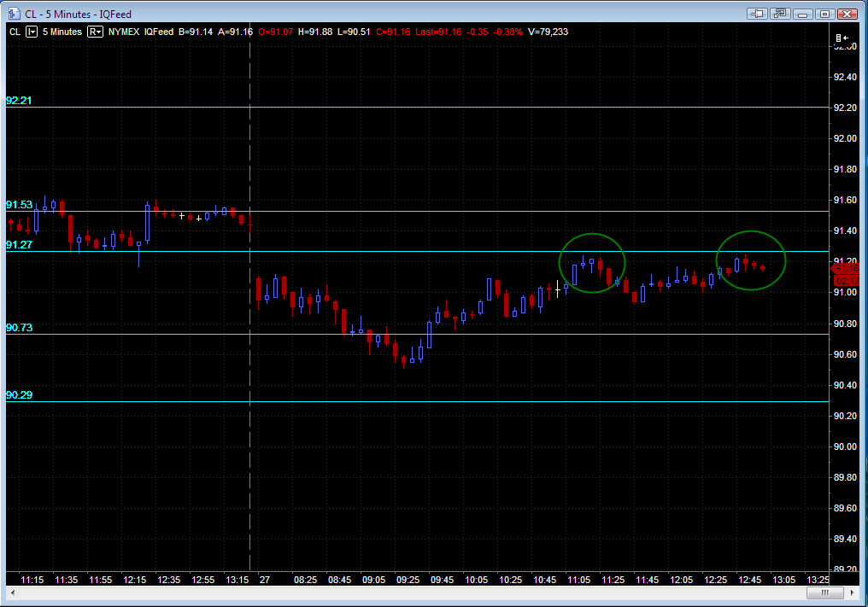This screenshot has width=868, height=607.
Task: Click the 12:45 time axis label
Action: [x=749, y=580]
